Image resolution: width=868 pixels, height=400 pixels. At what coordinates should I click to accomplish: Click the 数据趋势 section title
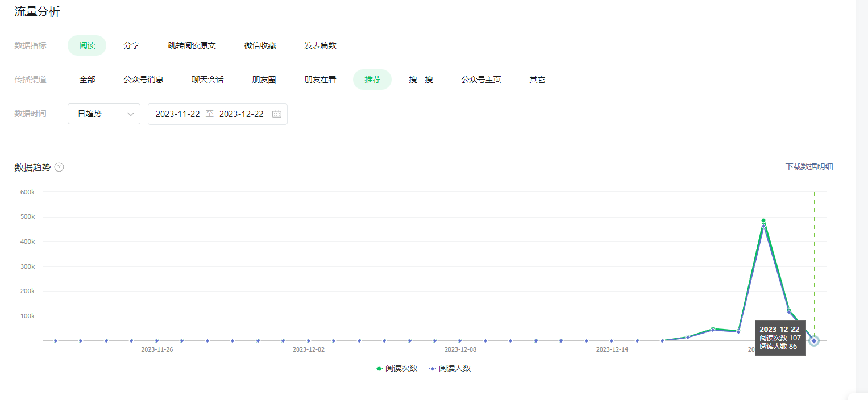(x=32, y=167)
